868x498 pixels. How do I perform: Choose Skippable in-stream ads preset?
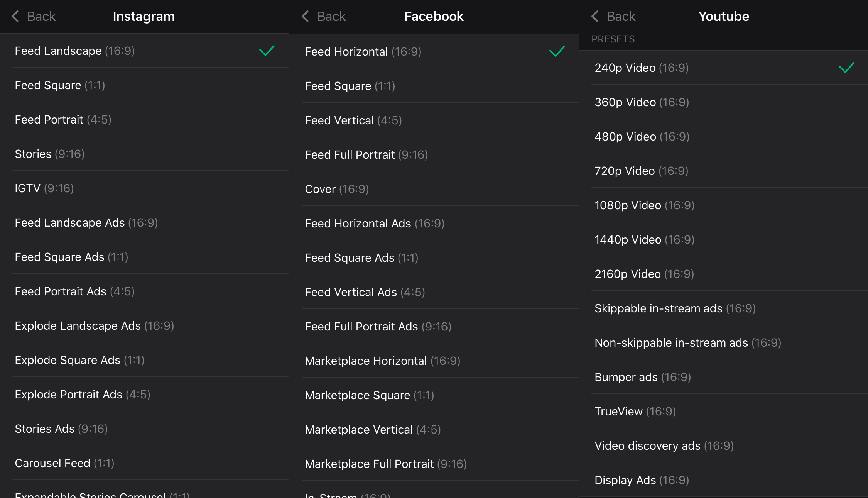click(675, 308)
